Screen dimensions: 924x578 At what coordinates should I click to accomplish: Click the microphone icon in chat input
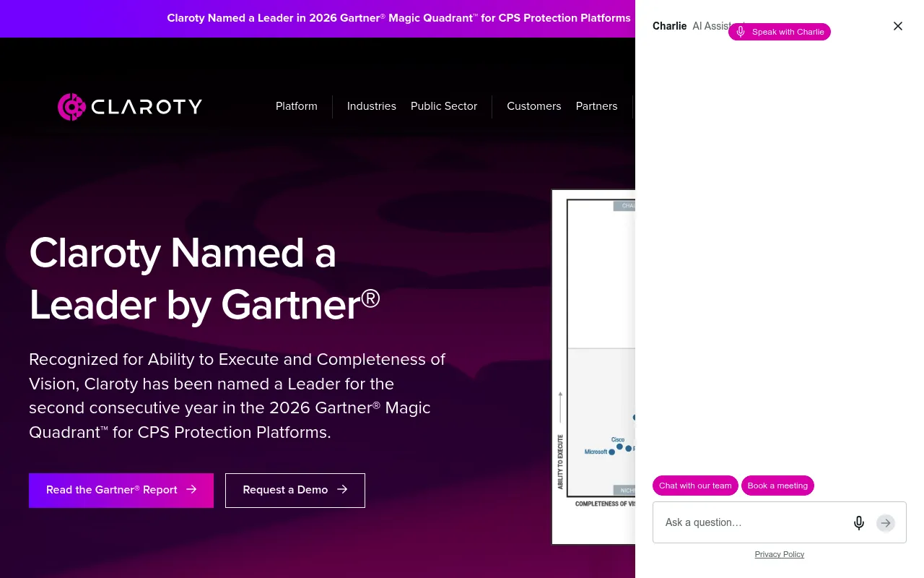859,522
